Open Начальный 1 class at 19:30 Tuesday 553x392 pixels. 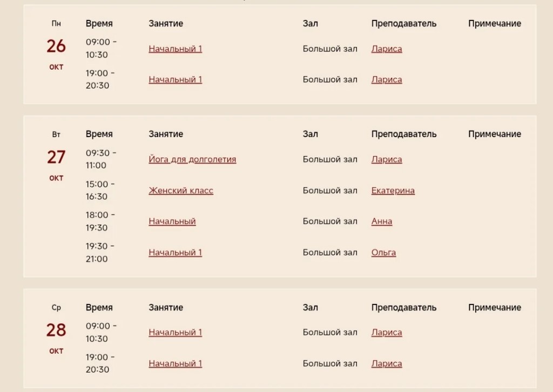tap(176, 252)
